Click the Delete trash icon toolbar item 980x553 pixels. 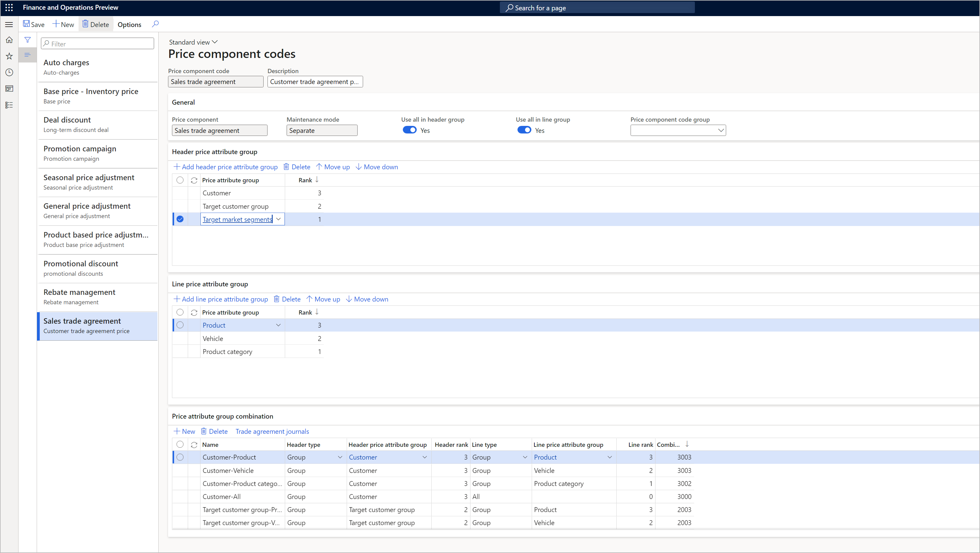[86, 24]
